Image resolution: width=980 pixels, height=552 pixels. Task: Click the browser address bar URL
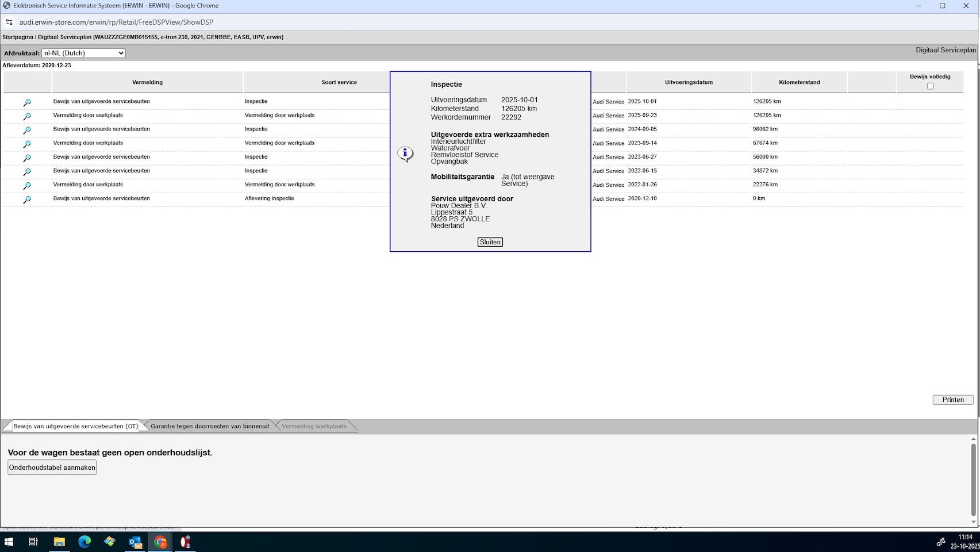[x=116, y=22]
